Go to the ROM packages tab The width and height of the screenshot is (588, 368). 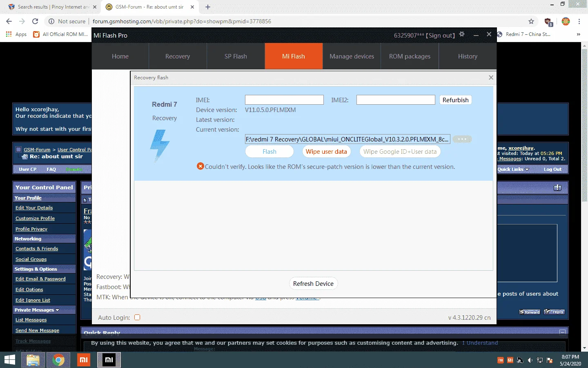tap(410, 56)
